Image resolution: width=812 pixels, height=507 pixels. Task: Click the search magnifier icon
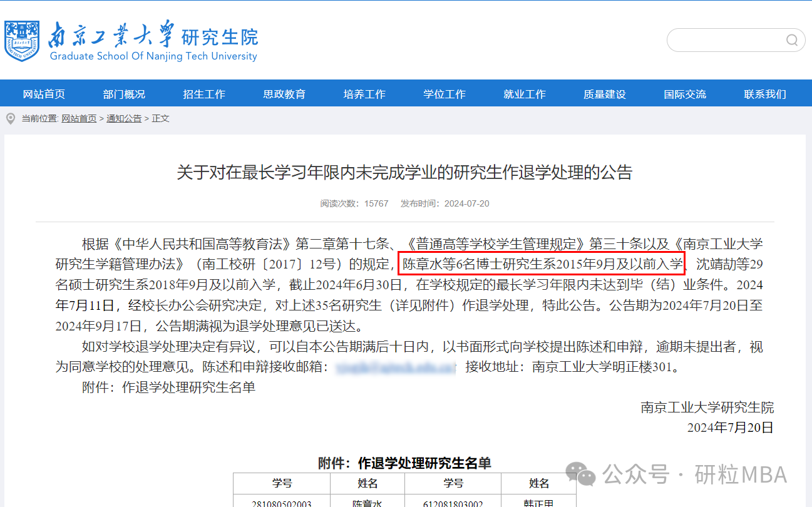pos(792,41)
